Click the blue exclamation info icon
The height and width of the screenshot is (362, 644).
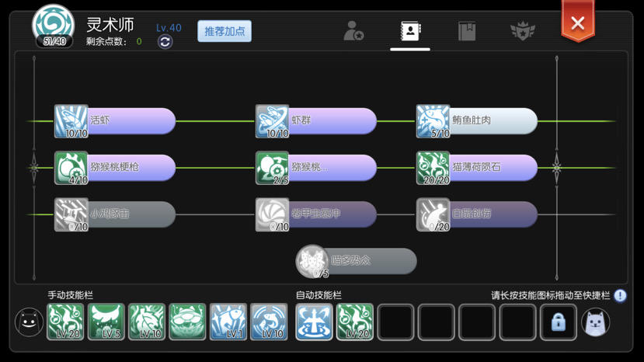620,295
